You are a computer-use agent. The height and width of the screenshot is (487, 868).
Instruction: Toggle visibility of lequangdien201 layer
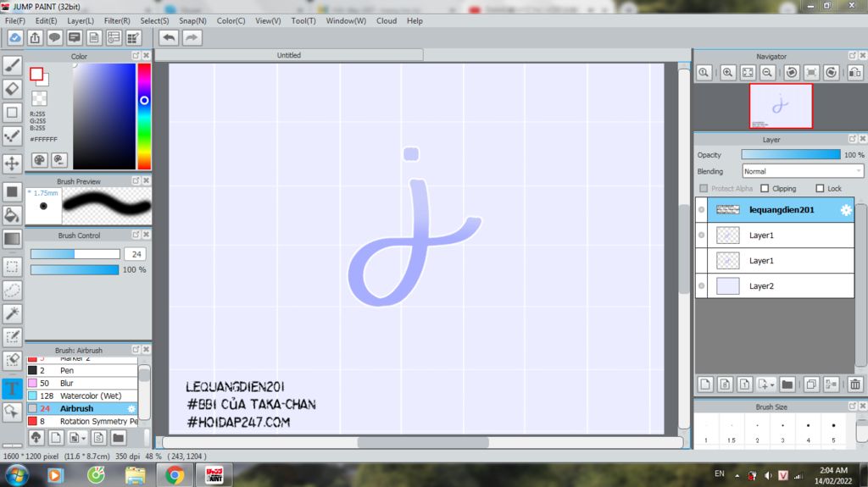point(701,210)
